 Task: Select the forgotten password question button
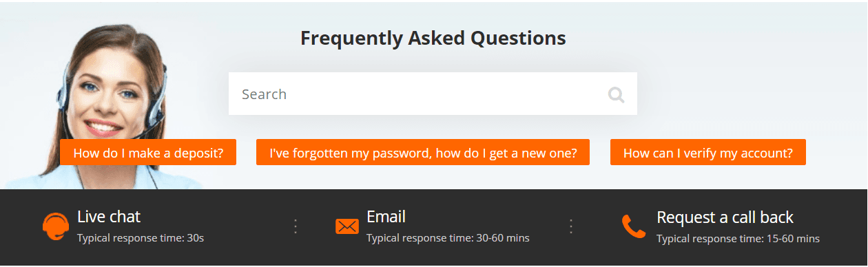(x=423, y=153)
